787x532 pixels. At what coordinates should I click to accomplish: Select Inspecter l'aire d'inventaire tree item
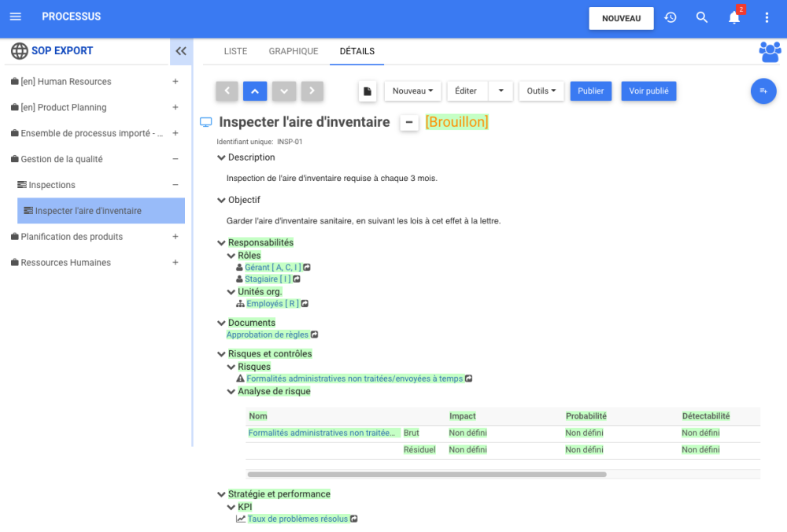tap(101, 211)
